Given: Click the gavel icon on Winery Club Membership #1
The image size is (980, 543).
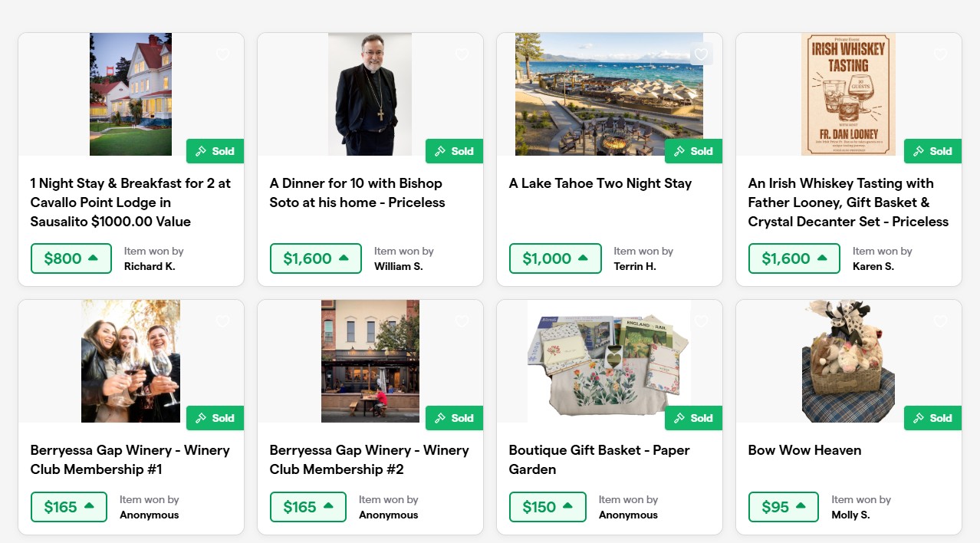Looking at the screenshot, I should click(x=202, y=418).
